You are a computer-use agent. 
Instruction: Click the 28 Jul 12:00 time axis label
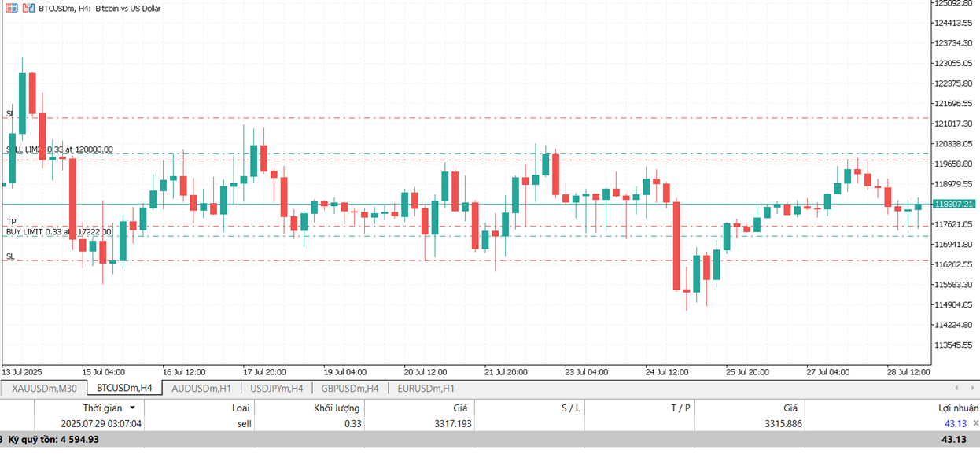908,371
